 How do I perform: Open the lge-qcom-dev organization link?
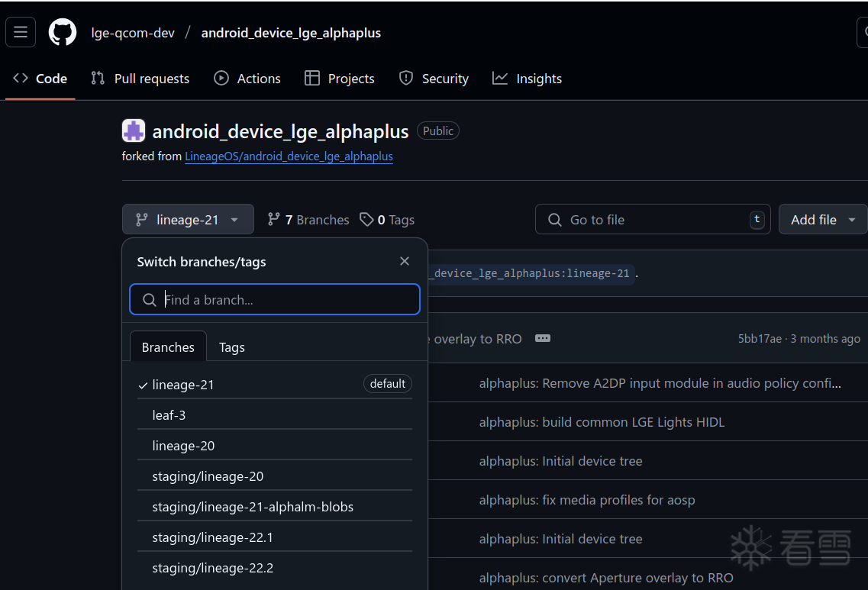coord(133,33)
